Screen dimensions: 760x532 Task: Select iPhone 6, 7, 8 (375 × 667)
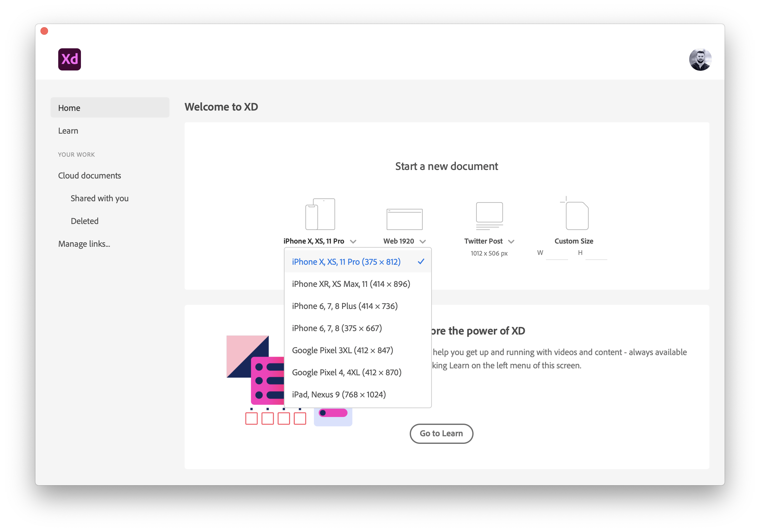[x=358, y=328]
